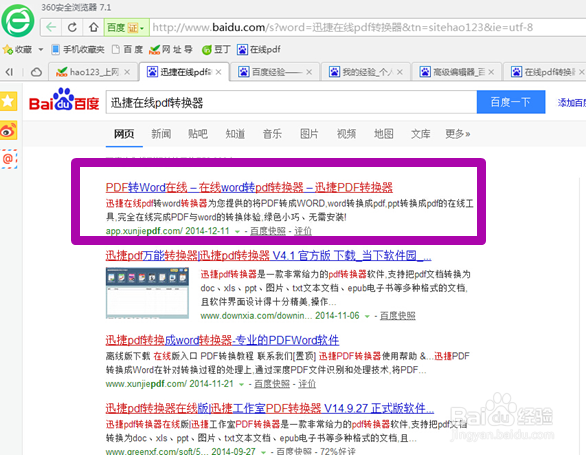
Task: Open the 豆丁 bookmark
Action: (x=216, y=50)
